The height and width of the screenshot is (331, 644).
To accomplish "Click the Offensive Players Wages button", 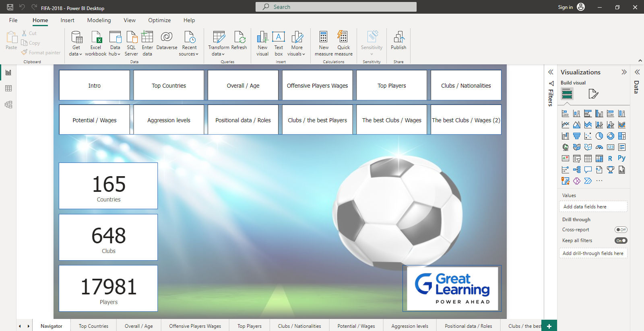I will pyautogui.click(x=317, y=85).
